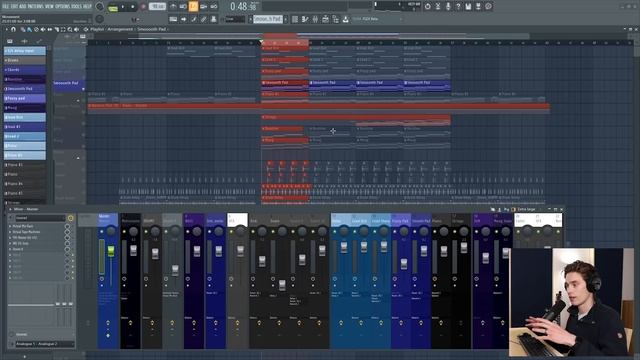Expand first mixer effect slot arrow
This screenshot has height=360, width=640.
10,226
